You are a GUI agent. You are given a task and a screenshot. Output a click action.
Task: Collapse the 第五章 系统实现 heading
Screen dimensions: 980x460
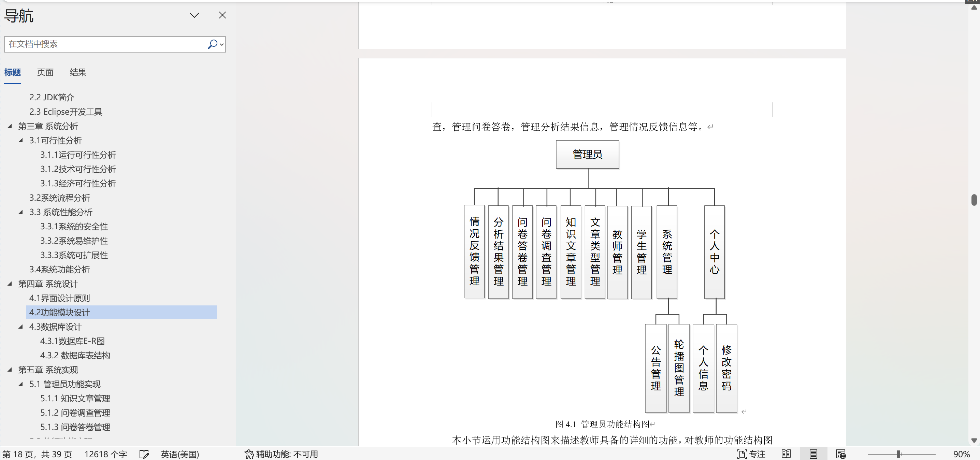[x=10, y=370]
